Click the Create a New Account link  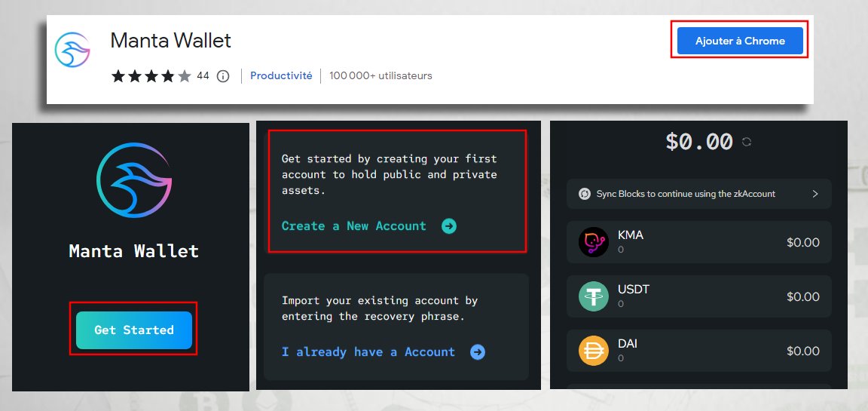point(354,226)
